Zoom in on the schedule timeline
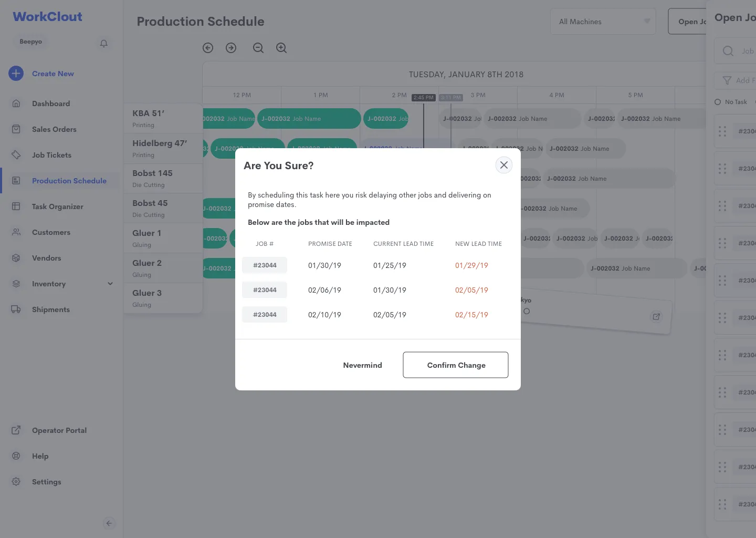This screenshot has width=756, height=538. click(281, 48)
